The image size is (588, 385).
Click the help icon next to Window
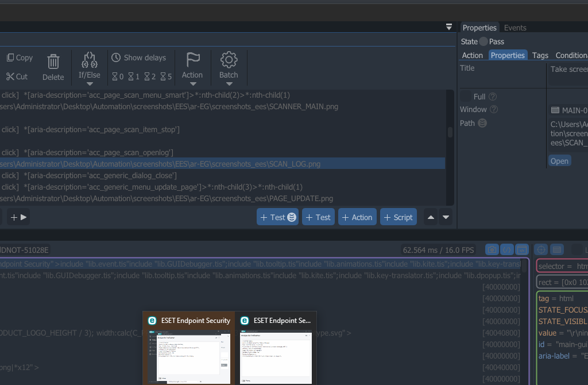coord(494,109)
